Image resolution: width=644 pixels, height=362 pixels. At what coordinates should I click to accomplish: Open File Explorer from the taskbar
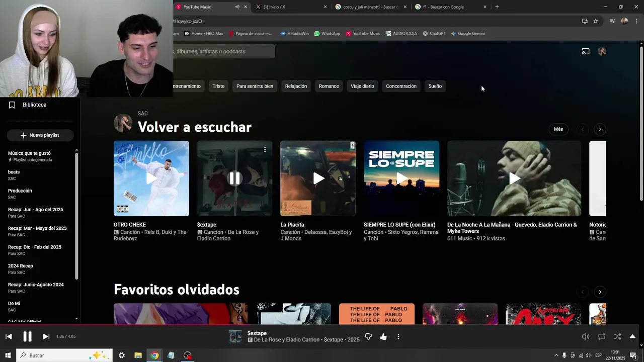click(138, 355)
